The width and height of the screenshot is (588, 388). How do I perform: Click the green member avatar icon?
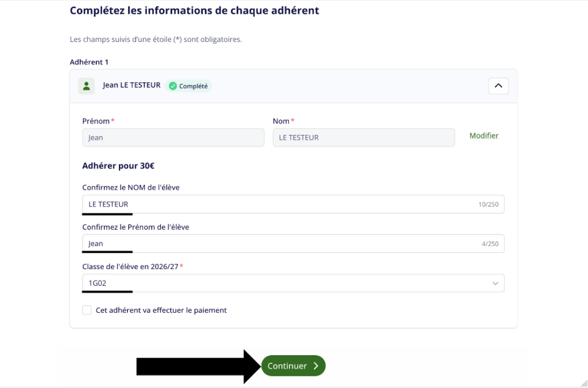[86, 86]
